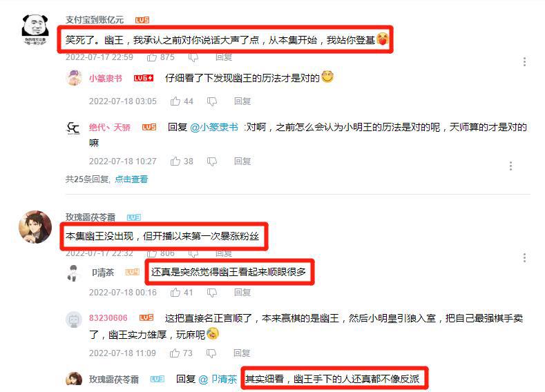Like P清茶's comment with 41 likes
This screenshot has height=392, width=545.
175,293
